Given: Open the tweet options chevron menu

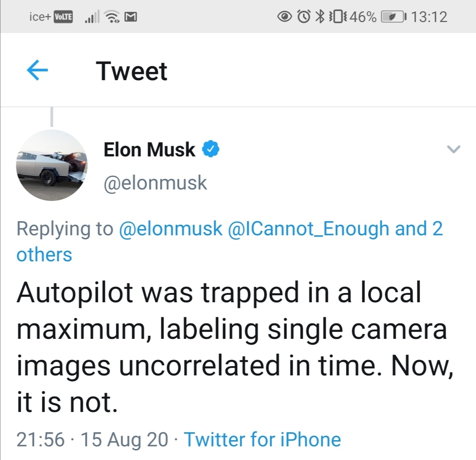Looking at the screenshot, I should [454, 149].
